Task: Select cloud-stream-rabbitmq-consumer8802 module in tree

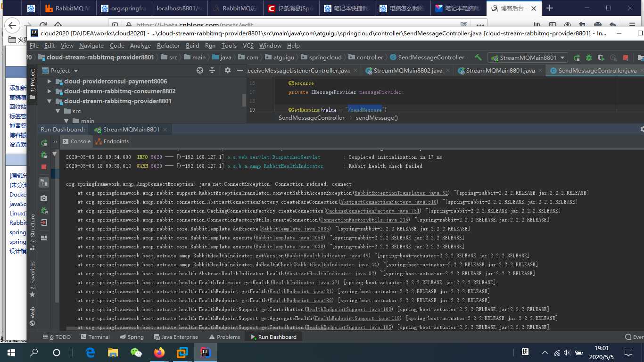Action: pyautogui.click(x=120, y=91)
